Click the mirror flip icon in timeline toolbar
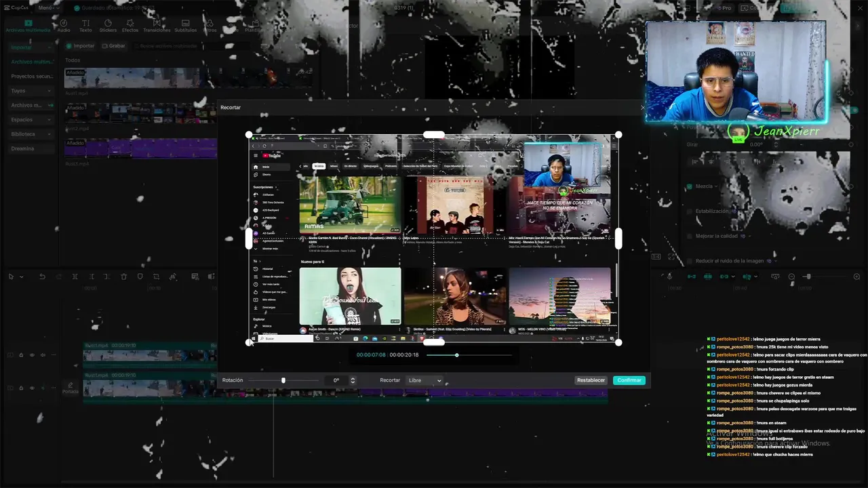Screen dimensions: 868x488 tap(174, 277)
